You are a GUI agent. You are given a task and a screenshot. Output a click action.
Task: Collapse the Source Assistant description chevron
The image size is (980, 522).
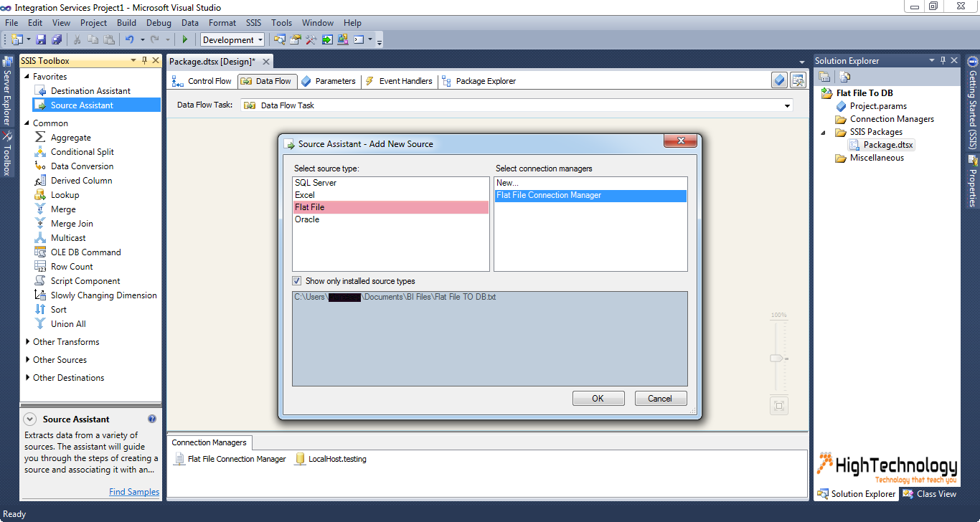[29, 419]
